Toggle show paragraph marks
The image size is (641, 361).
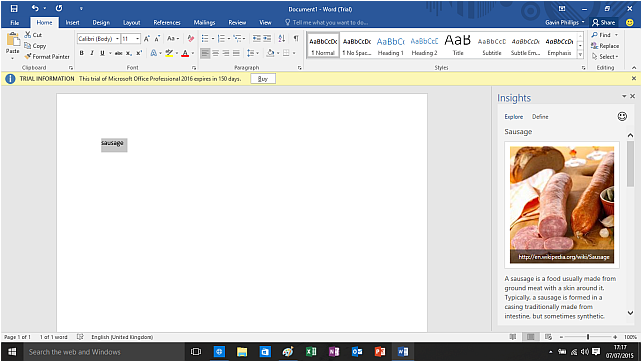pos(296,38)
